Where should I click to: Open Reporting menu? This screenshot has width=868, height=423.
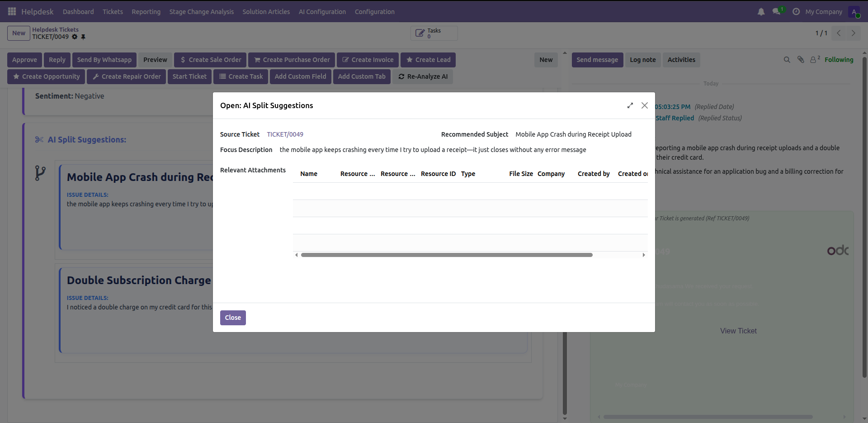tap(146, 12)
